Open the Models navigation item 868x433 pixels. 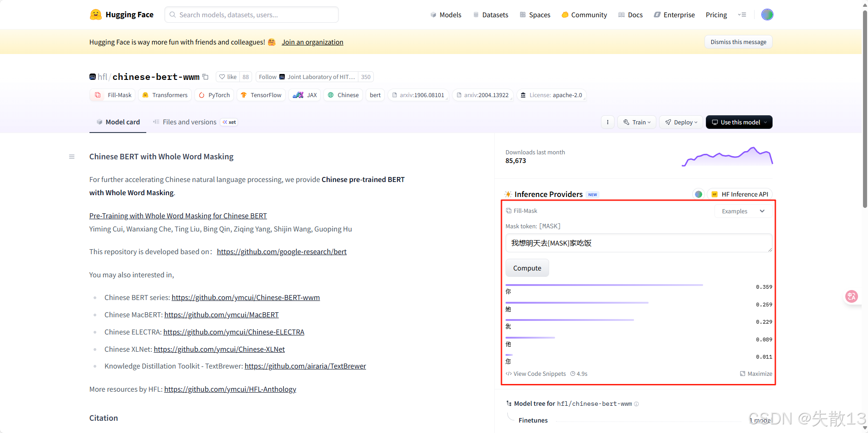pyautogui.click(x=446, y=15)
